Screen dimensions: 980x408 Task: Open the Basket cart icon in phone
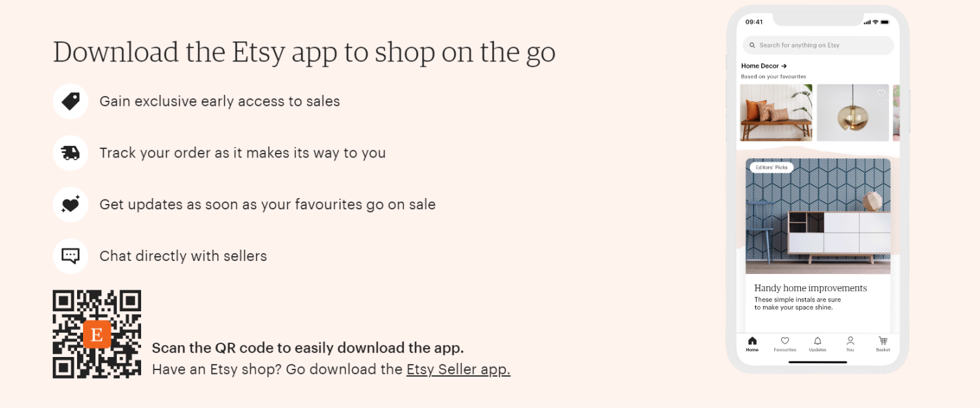(x=883, y=344)
